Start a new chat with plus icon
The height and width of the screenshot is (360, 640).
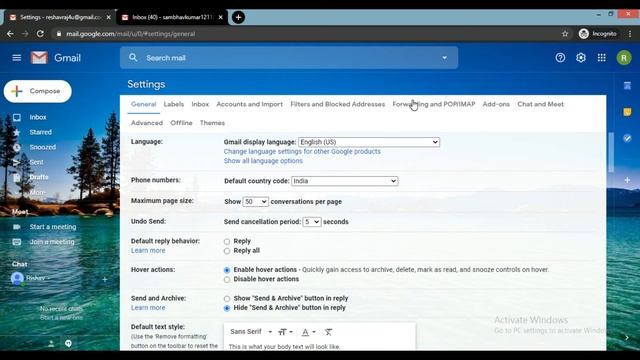[x=105, y=279]
